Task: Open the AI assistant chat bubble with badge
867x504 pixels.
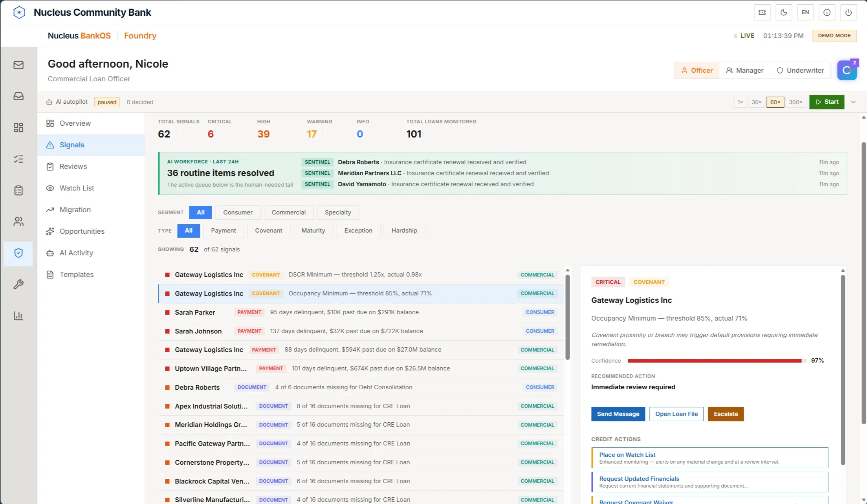Action: (847, 70)
